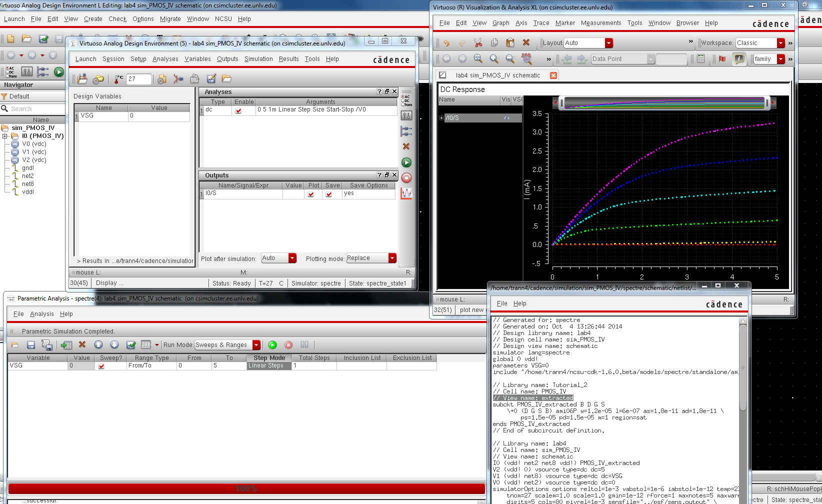Screen dimensions: 822x504
Task: Click Step Mode column header
Action: coord(269,358)
